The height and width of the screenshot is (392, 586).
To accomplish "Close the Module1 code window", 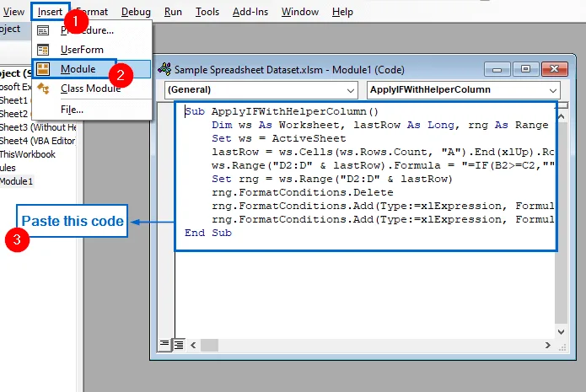I will (x=555, y=69).
